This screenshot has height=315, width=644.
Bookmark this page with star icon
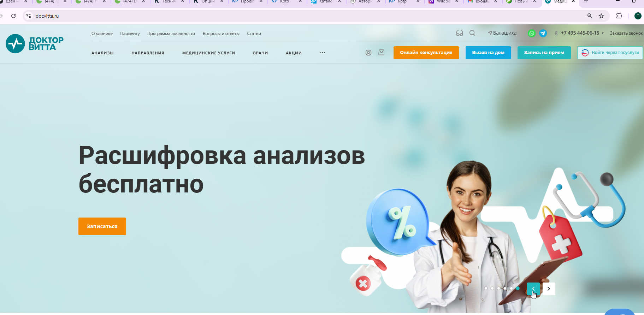601,16
